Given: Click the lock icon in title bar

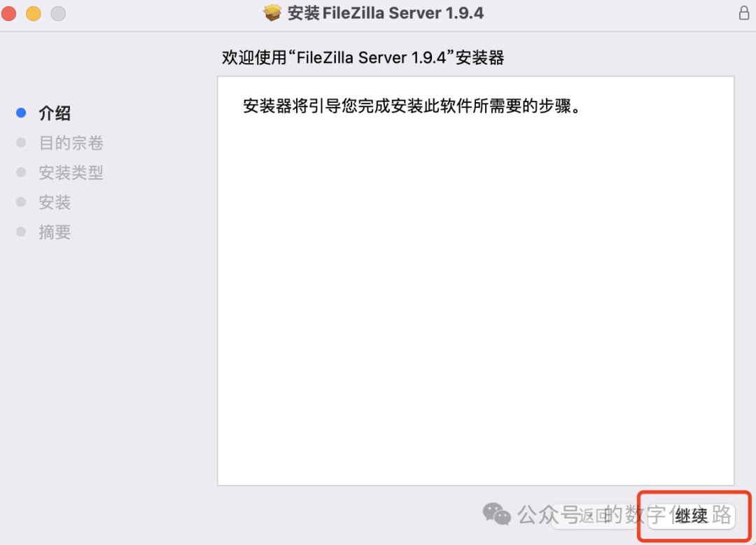Looking at the screenshot, I should pos(744,13).
